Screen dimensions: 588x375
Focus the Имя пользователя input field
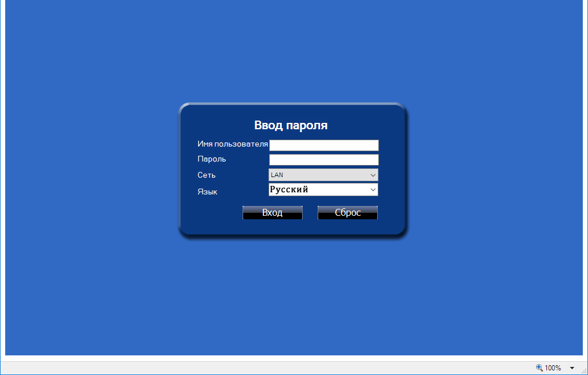323,145
